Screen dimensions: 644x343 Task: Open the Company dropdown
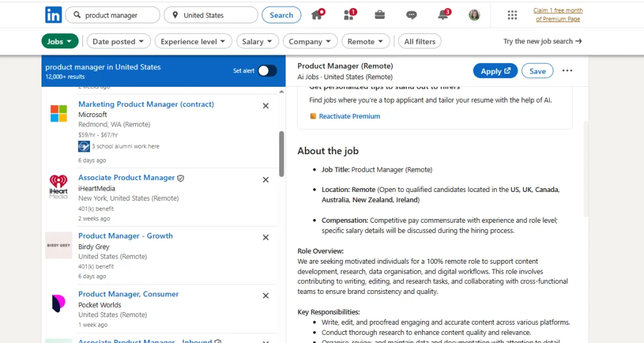pyautogui.click(x=309, y=41)
